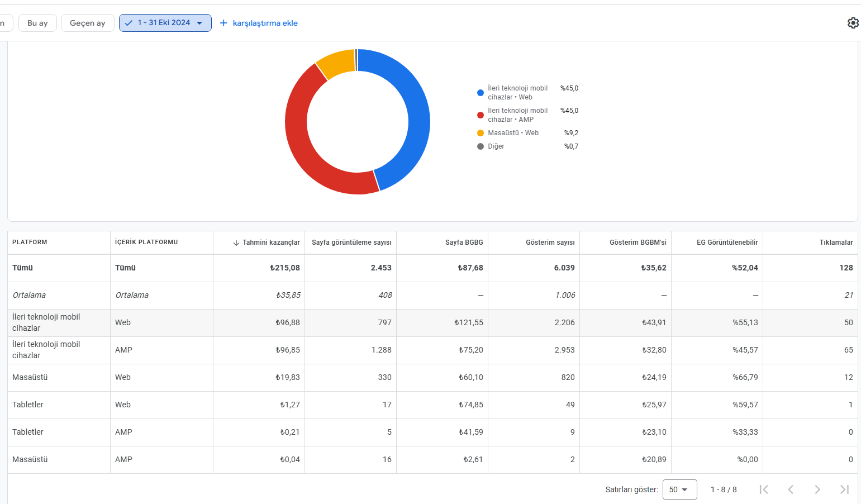Select the Bu ay date filter
This screenshot has height=504, width=861.
click(37, 23)
